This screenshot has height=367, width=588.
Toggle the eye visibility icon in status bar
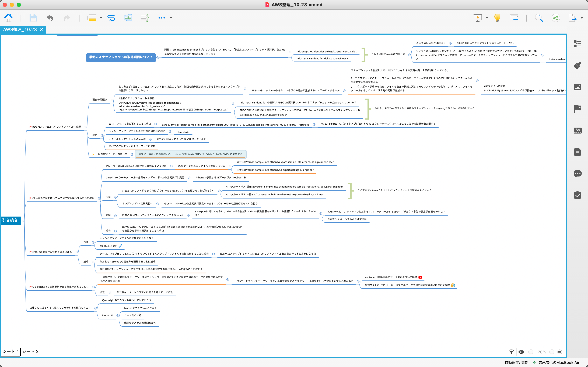click(x=521, y=352)
